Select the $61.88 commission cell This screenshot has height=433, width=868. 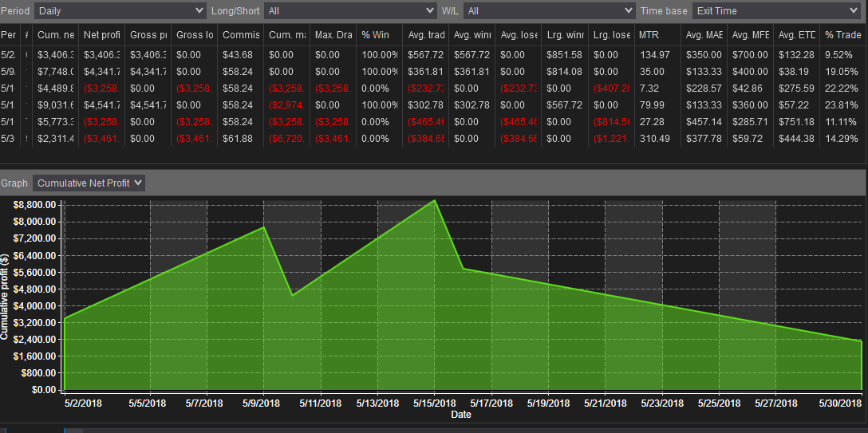[x=241, y=138]
